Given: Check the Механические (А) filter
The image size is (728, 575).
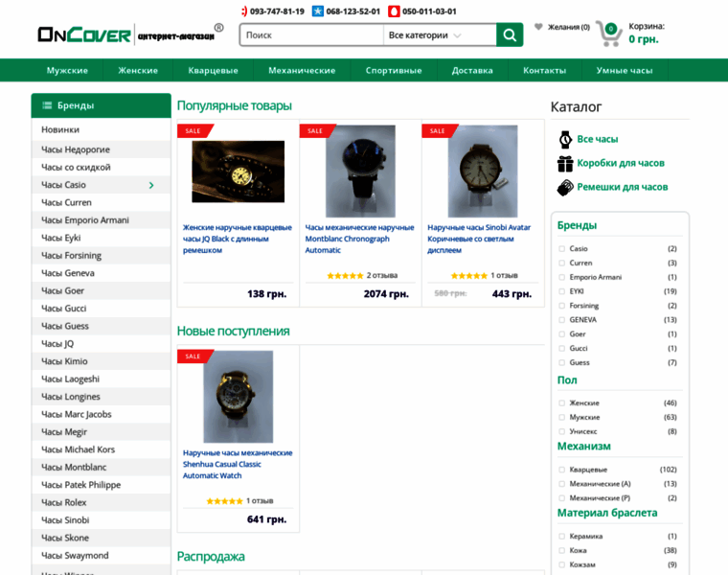Looking at the screenshot, I should click(561, 484).
